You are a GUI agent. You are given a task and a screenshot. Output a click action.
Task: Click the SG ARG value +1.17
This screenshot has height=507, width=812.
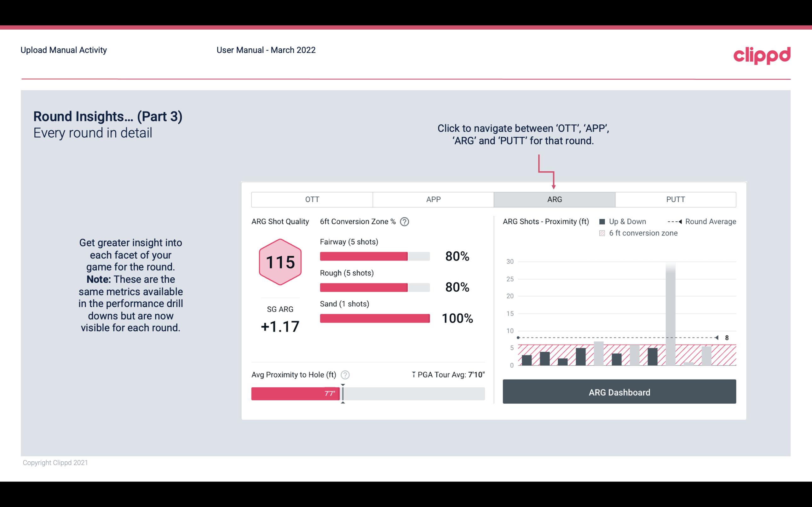pyautogui.click(x=280, y=326)
